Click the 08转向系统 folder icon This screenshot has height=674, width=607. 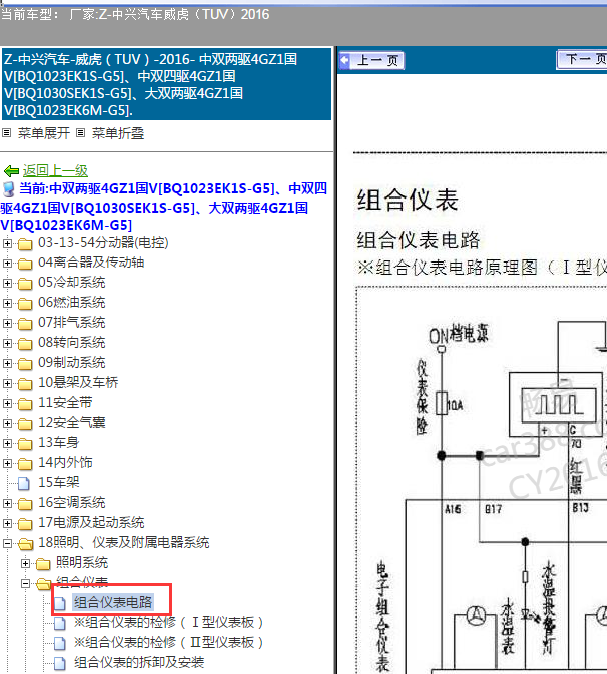click(x=25, y=343)
